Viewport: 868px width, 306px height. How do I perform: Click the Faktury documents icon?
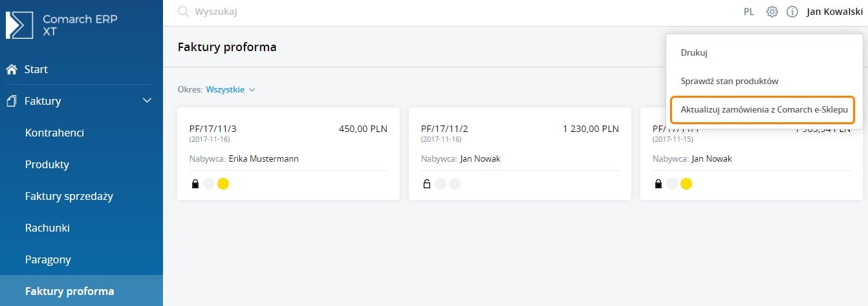[12, 101]
